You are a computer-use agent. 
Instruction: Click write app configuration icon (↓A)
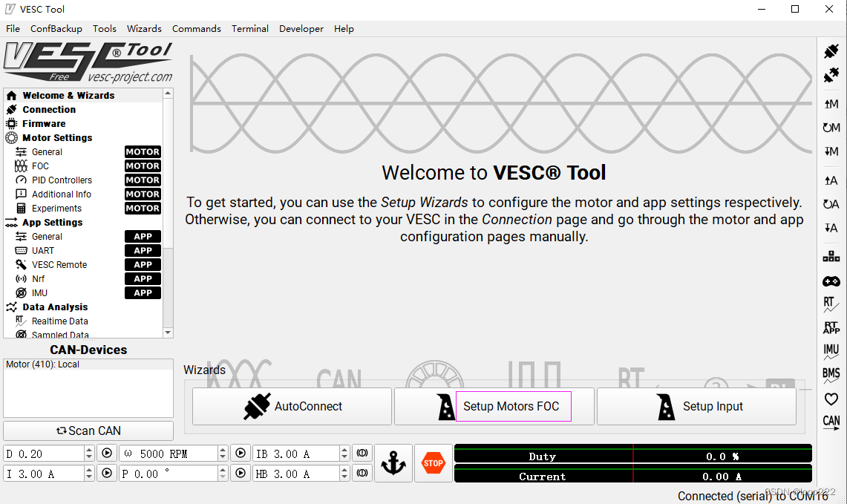coord(831,228)
